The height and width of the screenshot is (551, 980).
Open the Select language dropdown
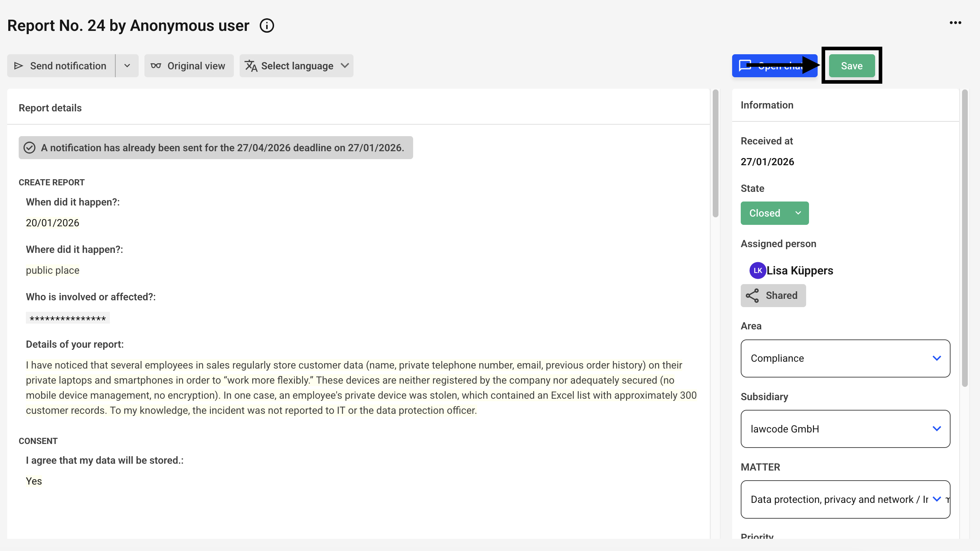[296, 66]
